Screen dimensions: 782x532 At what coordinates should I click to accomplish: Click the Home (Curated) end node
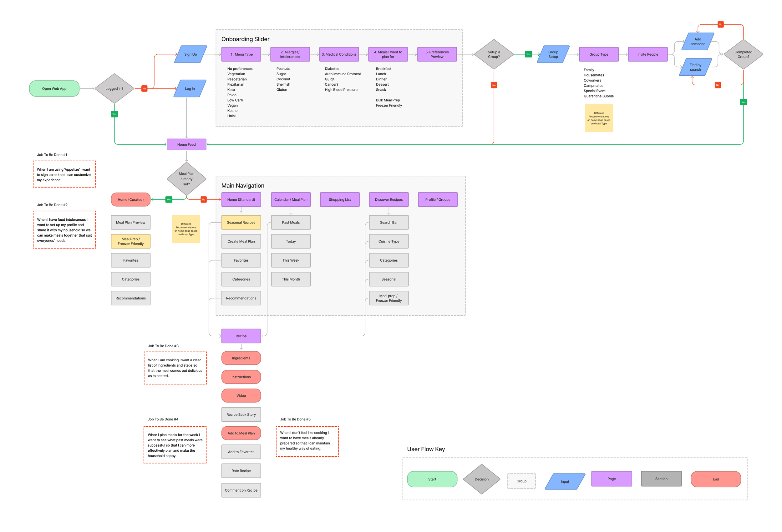coord(130,199)
